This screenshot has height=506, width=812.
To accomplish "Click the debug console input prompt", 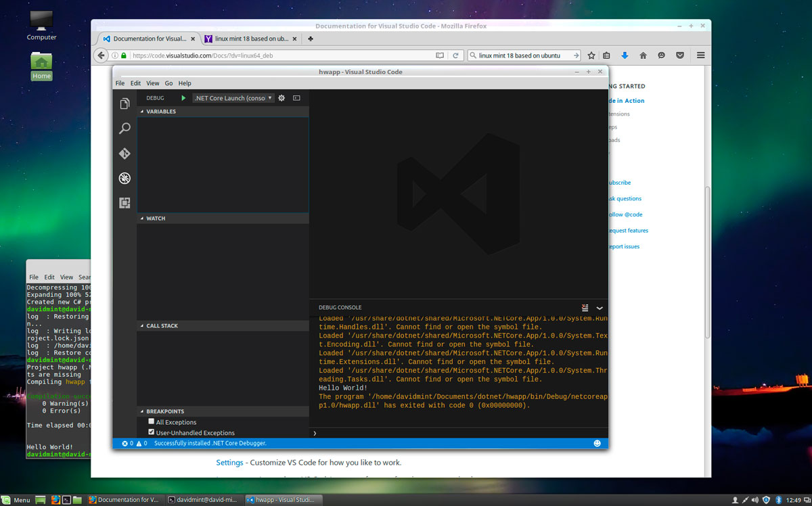I will tap(459, 432).
